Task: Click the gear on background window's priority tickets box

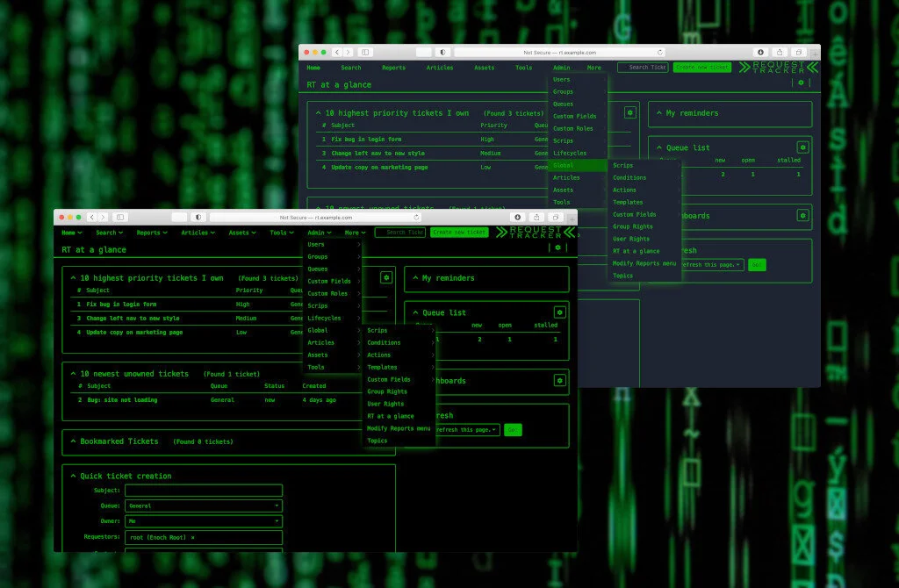Action: pos(629,112)
